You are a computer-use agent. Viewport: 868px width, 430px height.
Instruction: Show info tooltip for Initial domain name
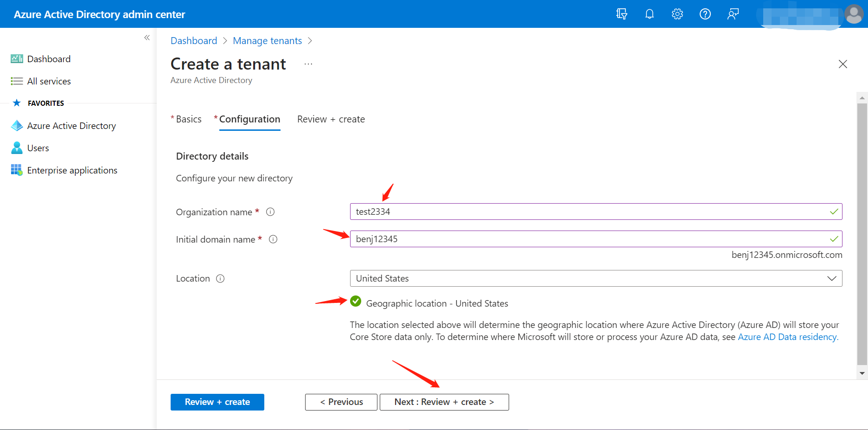tap(273, 239)
